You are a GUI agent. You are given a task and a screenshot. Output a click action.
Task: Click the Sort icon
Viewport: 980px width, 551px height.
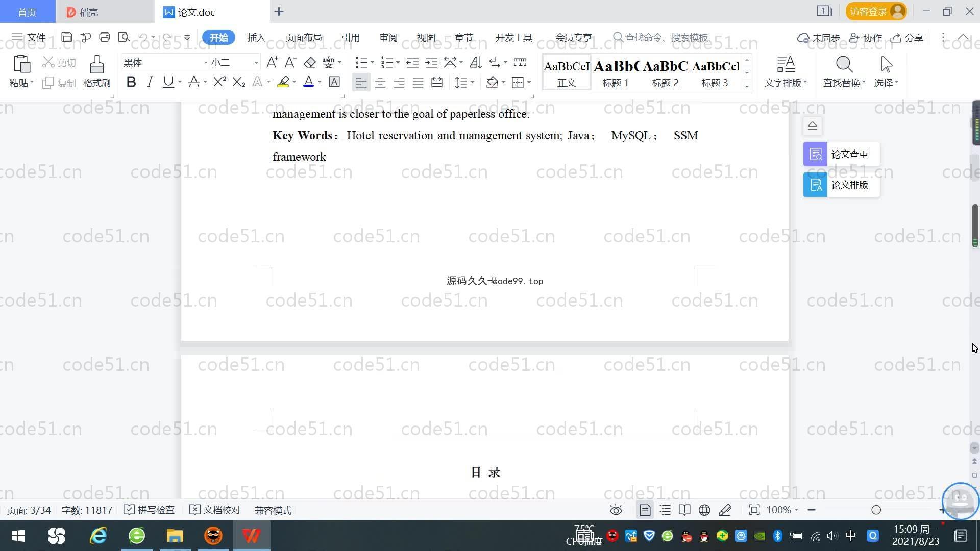[x=476, y=63]
